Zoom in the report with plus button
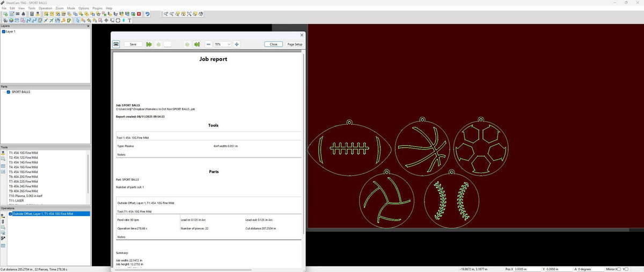 click(x=237, y=44)
